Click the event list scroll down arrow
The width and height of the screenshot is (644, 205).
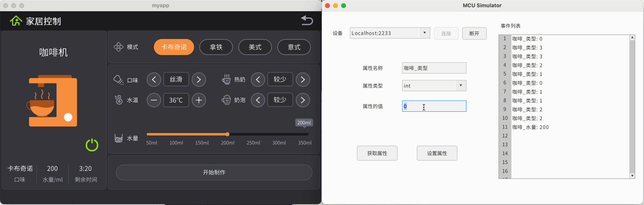(632, 176)
